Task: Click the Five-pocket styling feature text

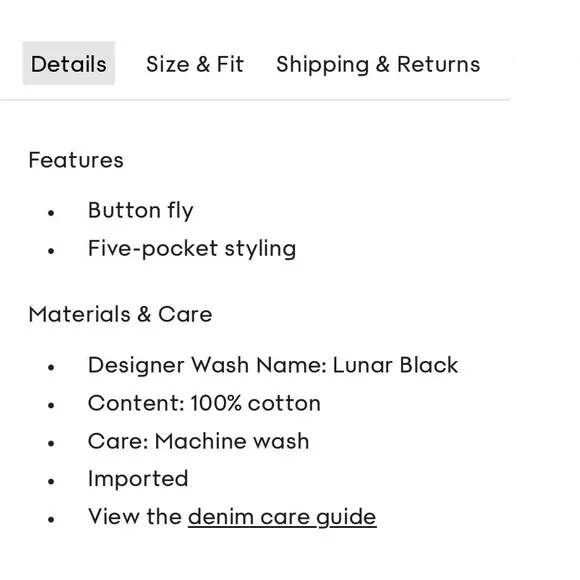Action: 192,249
